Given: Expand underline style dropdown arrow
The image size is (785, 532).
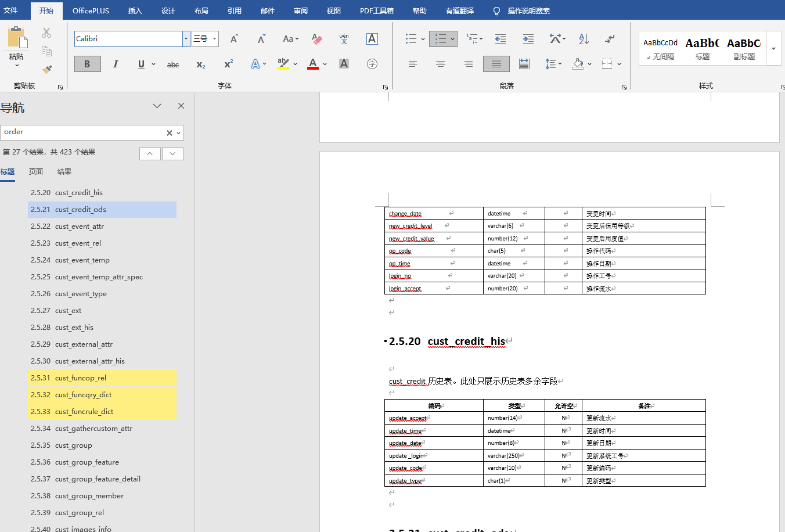Looking at the screenshot, I should 153,64.
